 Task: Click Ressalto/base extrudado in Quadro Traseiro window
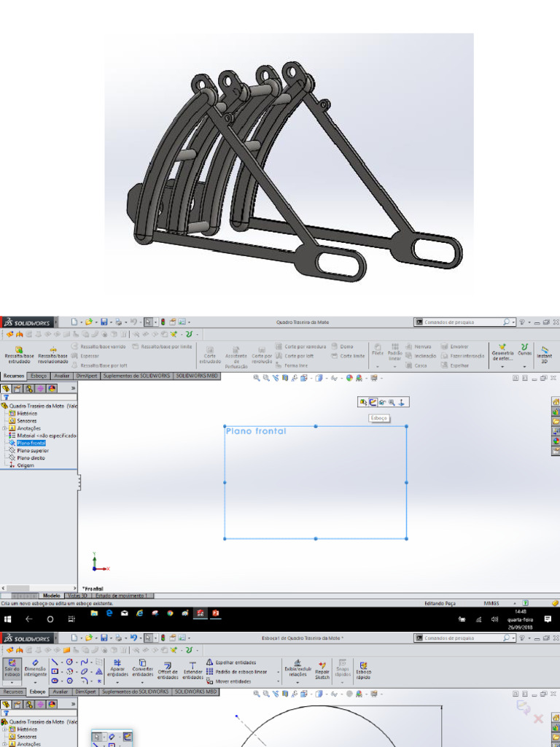19,355
